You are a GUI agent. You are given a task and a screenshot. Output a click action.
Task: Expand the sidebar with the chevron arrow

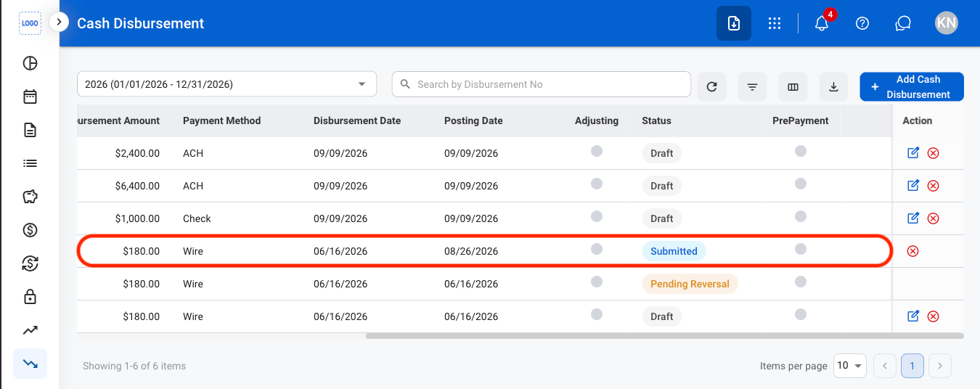(59, 22)
